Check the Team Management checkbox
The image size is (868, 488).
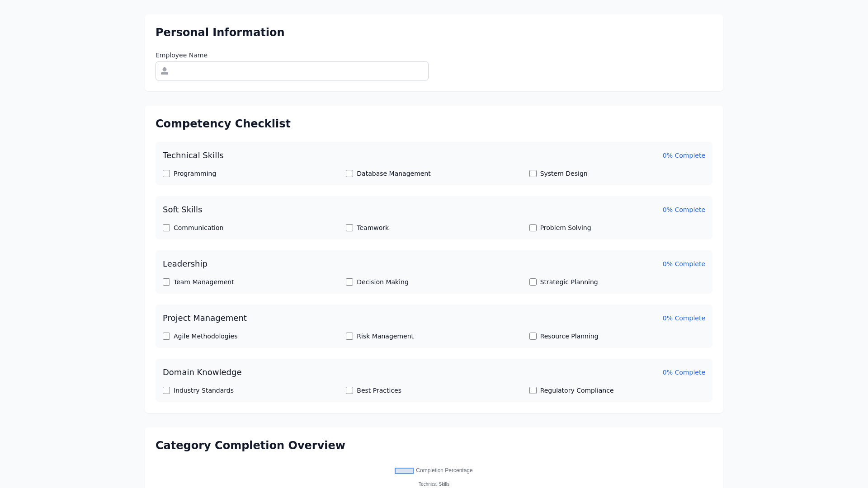[x=166, y=282]
